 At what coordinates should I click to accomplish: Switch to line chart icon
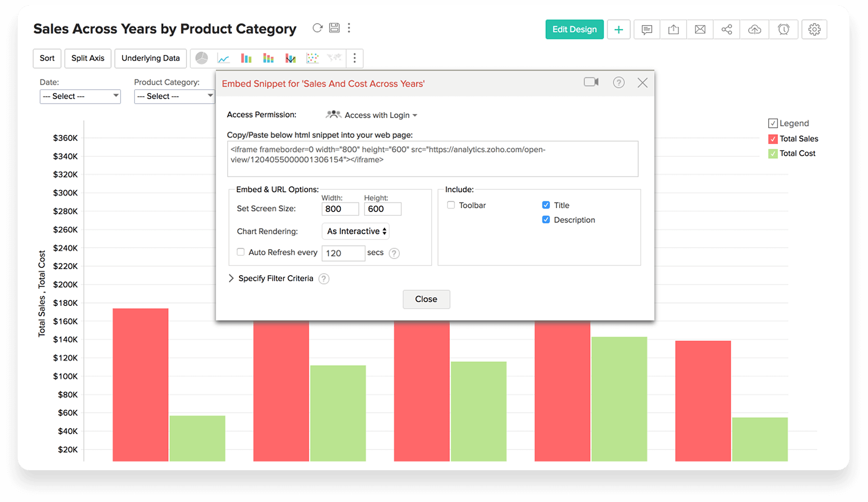coord(223,59)
